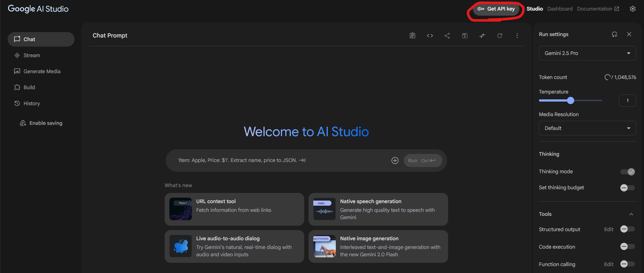The image size is (644, 273).
Task: Reset run settings to defaults icon
Action: point(615,34)
